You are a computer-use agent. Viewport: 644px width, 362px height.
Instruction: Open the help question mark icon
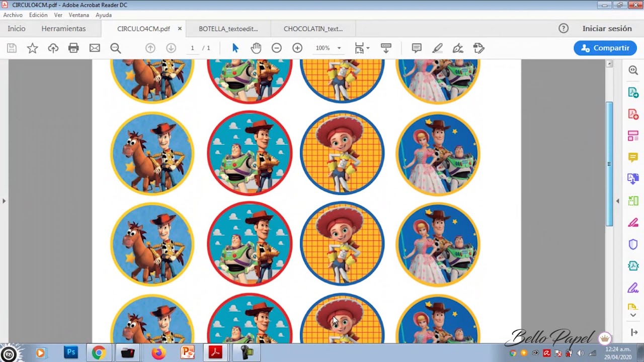[563, 29]
